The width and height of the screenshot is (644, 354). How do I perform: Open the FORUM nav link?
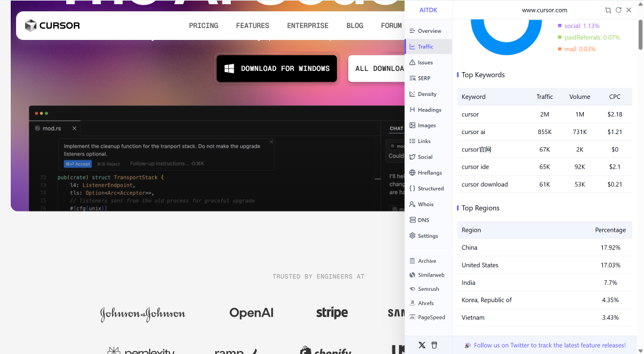pyautogui.click(x=391, y=26)
